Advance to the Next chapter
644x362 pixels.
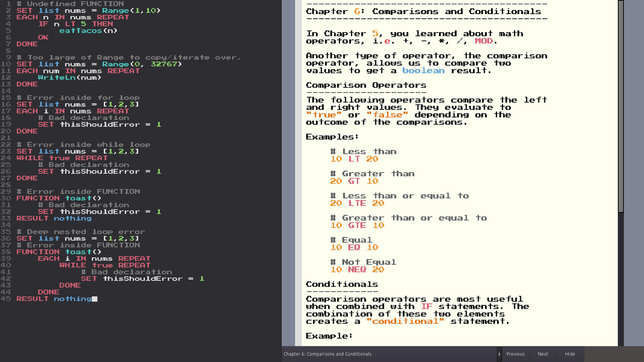543,354
